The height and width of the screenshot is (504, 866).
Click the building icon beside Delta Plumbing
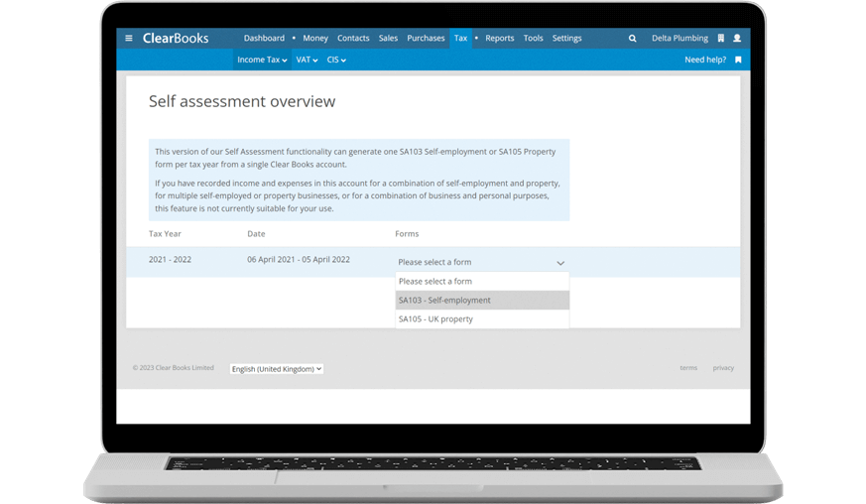click(721, 38)
